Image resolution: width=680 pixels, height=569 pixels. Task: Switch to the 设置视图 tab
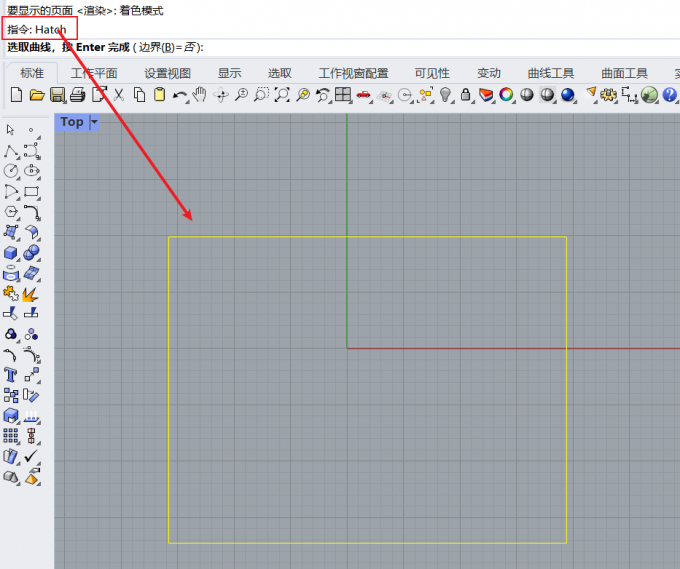167,73
